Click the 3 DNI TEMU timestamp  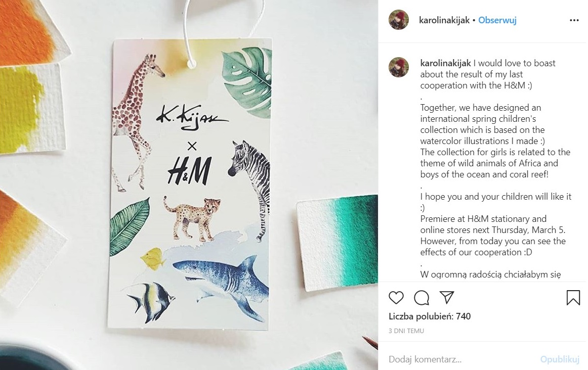(406, 331)
